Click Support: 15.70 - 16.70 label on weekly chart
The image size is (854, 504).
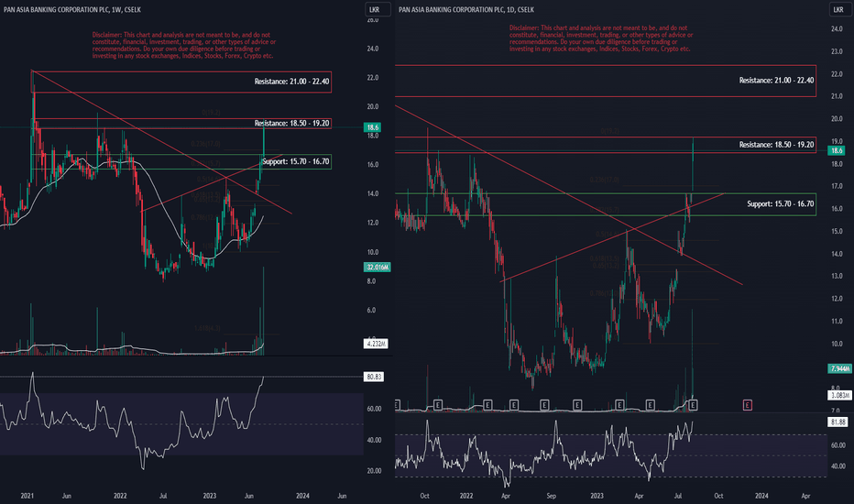(296, 161)
